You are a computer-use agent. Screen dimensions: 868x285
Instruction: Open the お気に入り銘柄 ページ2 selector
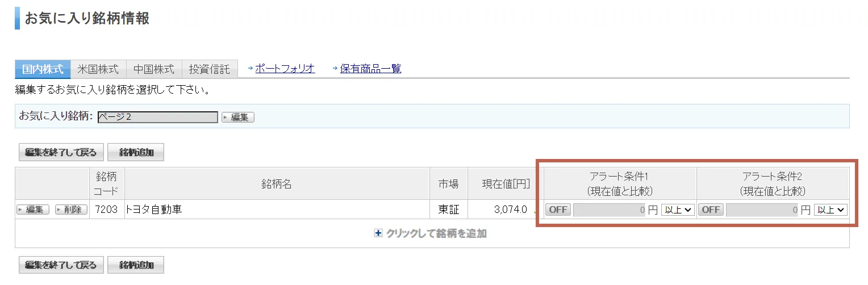157,117
